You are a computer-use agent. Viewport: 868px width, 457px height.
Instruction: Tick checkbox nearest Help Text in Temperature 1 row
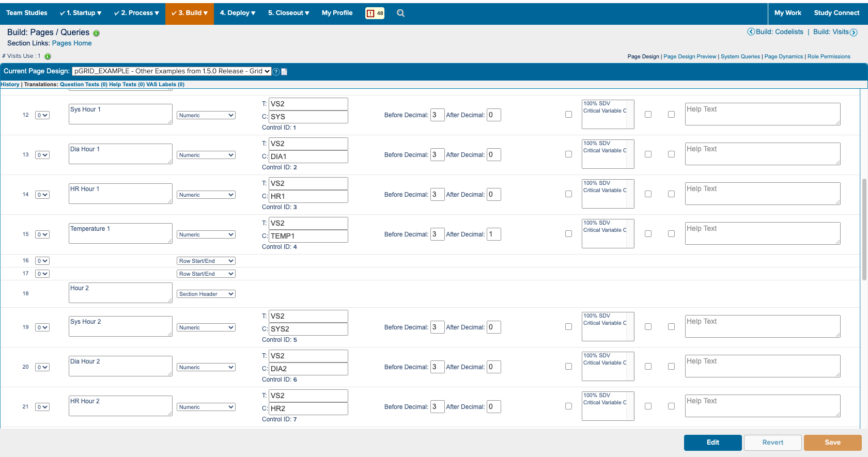tap(671, 234)
